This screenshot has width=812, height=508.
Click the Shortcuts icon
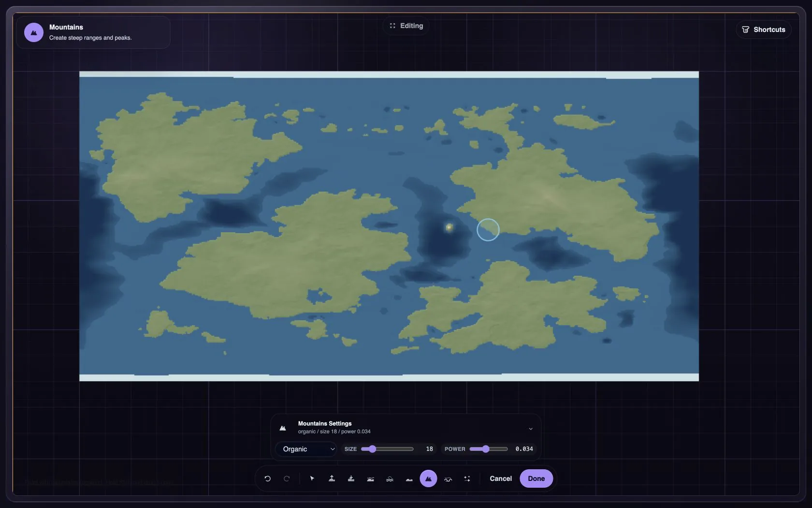click(x=745, y=30)
